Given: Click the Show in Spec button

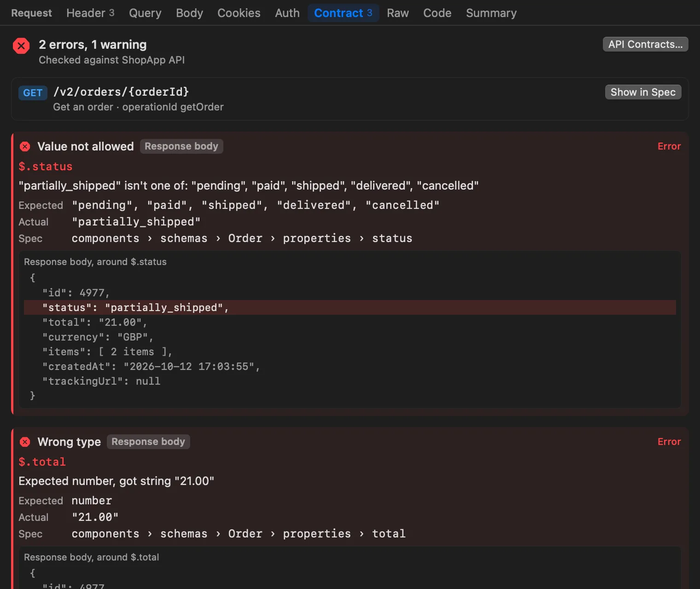Looking at the screenshot, I should [x=643, y=92].
